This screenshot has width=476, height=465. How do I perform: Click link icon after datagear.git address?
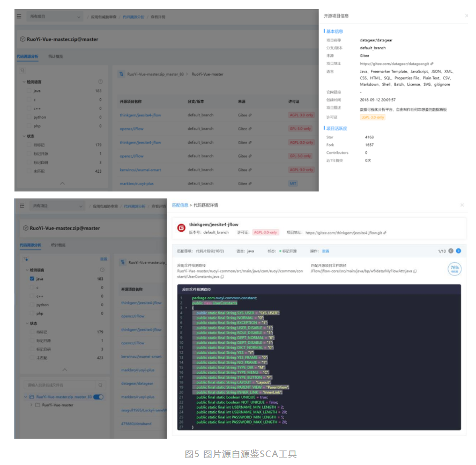(432, 63)
